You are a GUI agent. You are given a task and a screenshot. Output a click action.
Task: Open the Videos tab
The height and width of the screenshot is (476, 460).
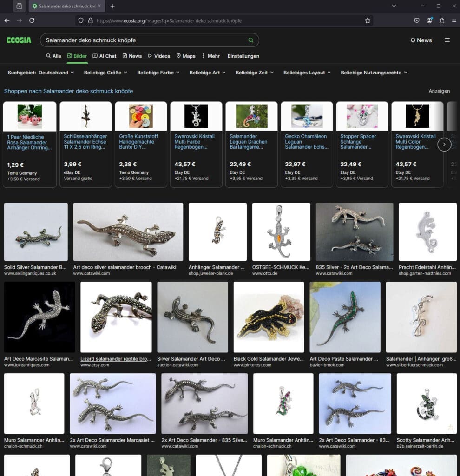(159, 56)
